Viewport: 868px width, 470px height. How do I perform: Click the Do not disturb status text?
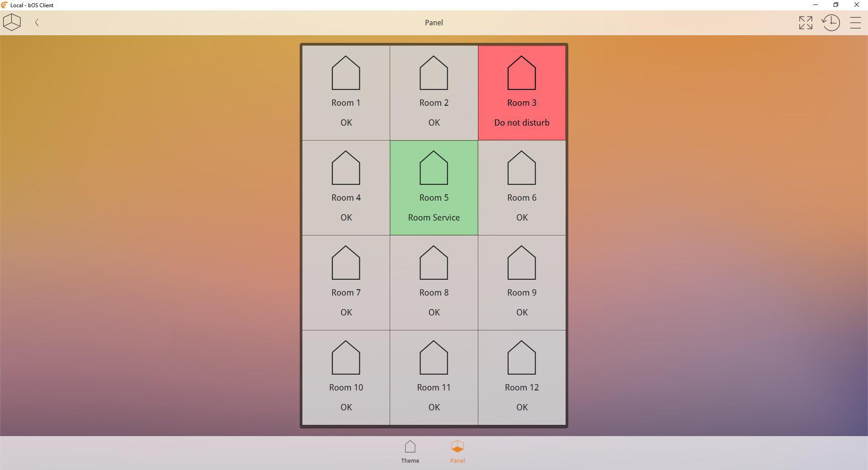[x=522, y=122]
